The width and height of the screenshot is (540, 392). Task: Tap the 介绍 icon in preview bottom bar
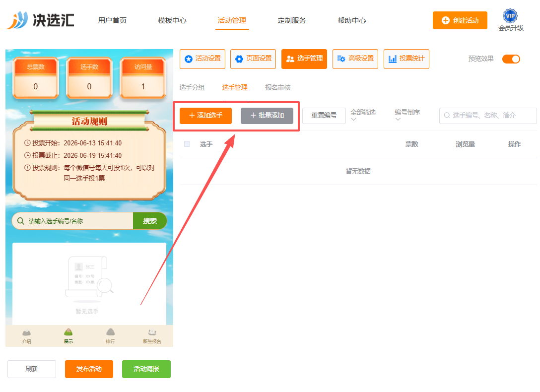click(26, 332)
